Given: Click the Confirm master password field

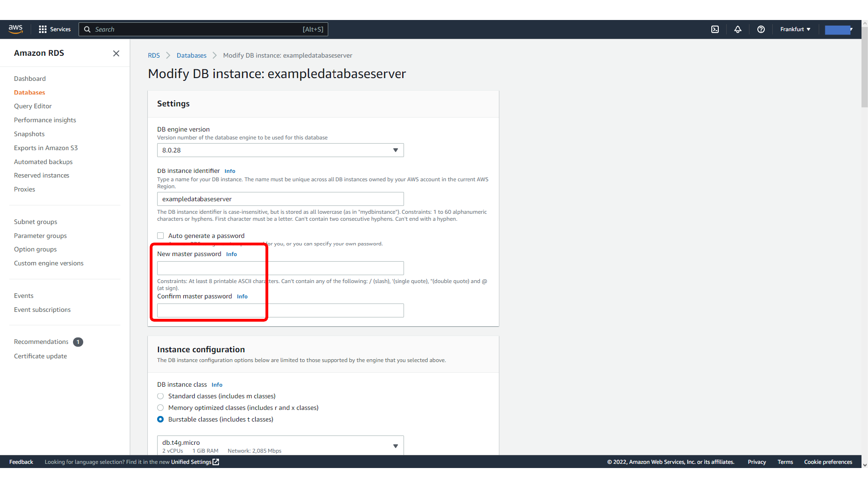Looking at the screenshot, I should click(280, 310).
